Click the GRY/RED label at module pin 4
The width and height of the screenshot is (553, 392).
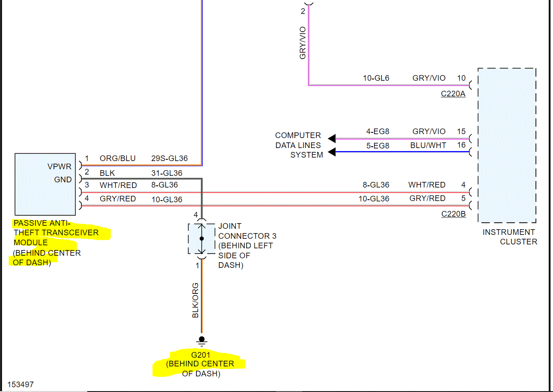tap(118, 199)
